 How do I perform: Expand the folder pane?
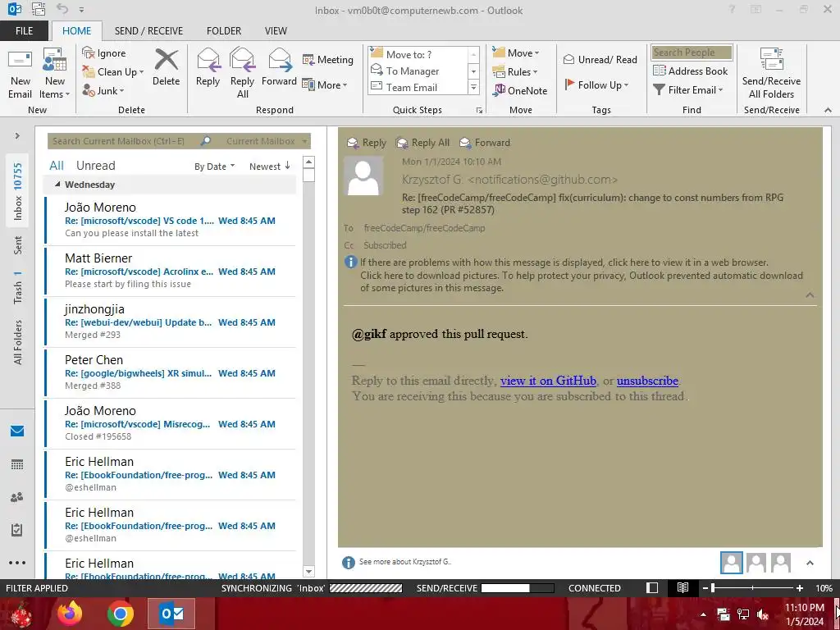[x=17, y=135]
